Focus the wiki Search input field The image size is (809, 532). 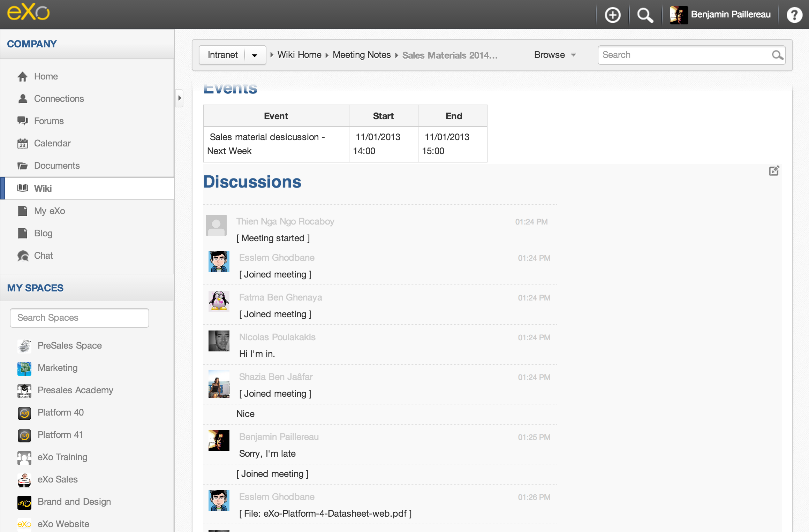[691, 55]
